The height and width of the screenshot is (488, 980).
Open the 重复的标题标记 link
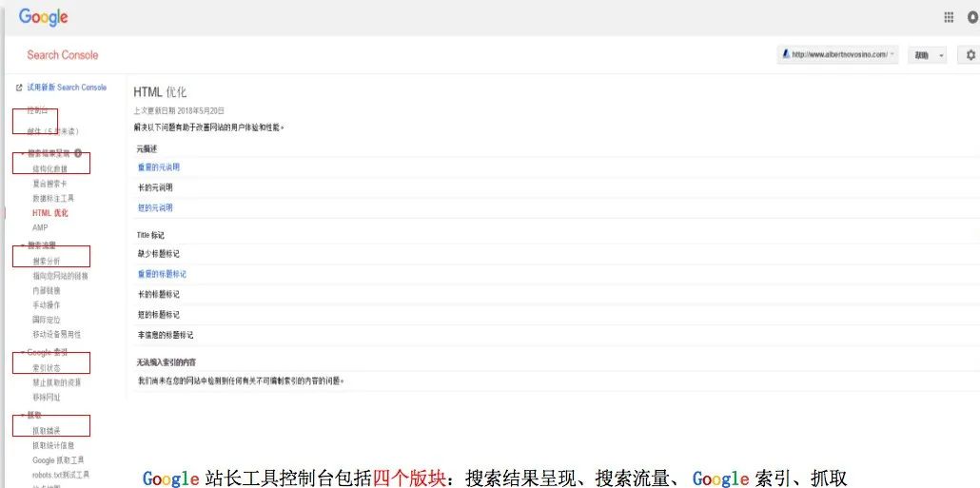click(162, 274)
